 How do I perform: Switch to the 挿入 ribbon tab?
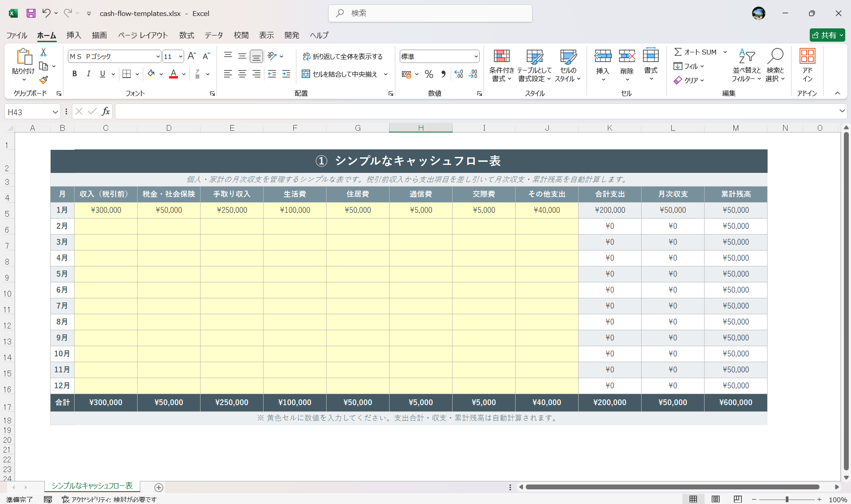(74, 35)
